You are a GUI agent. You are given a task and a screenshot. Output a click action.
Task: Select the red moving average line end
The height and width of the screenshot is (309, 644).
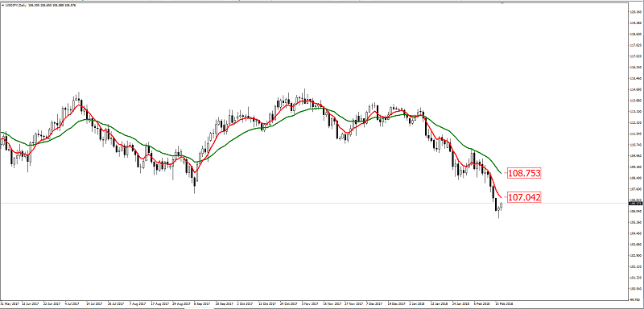coord(501,197)
